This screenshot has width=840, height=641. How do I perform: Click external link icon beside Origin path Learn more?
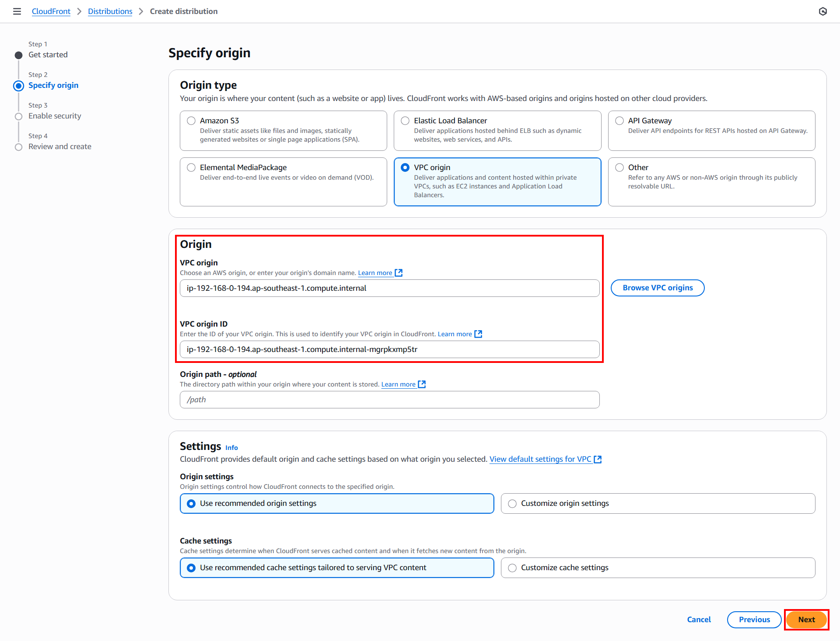pos(422,384)
